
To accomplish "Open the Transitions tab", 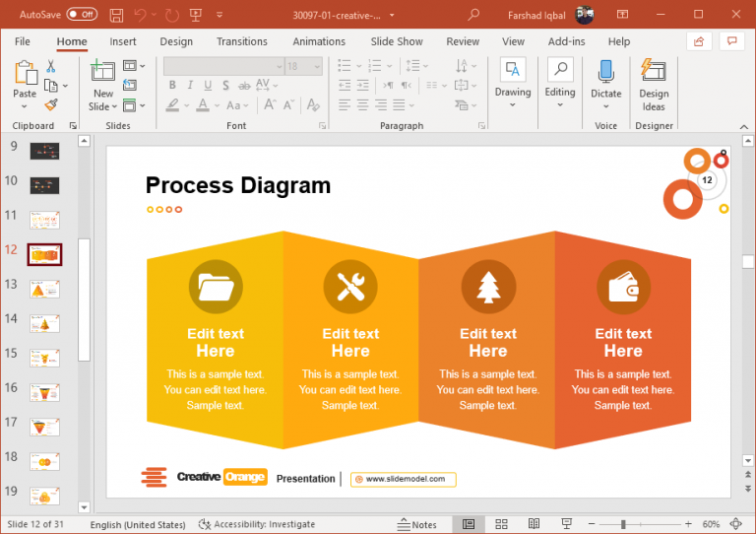I will pyautogui.click(x=241, y=41).
